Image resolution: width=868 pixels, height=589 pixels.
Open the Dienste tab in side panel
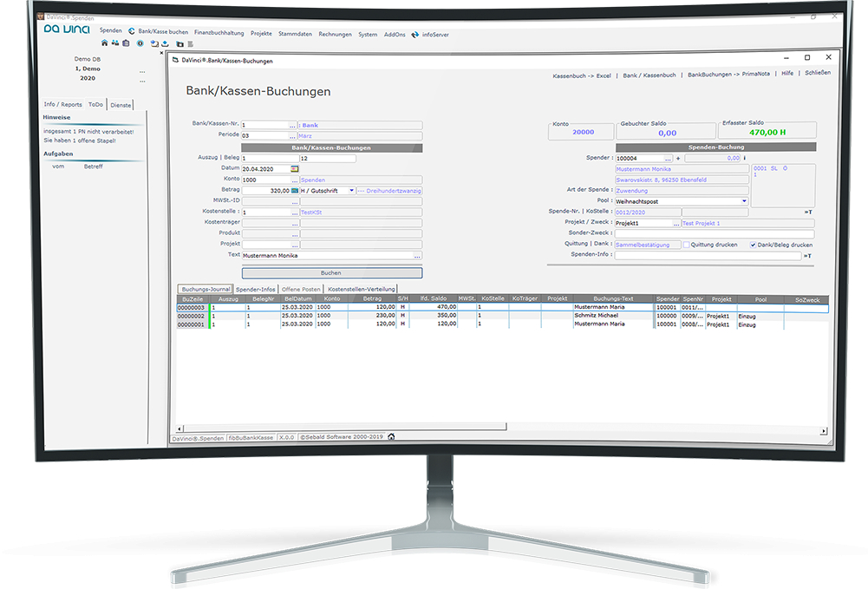pos(121,105)
